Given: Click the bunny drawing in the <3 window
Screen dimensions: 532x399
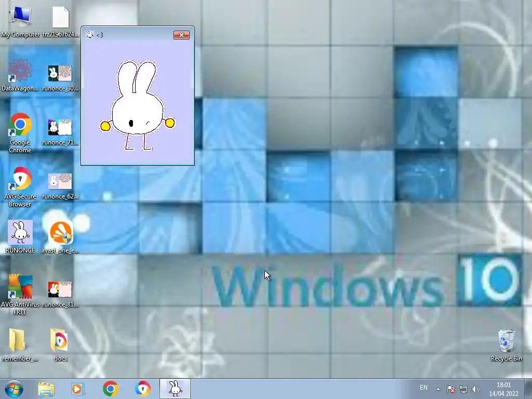Looking at the screenshot, I should (x=137, y=105).
